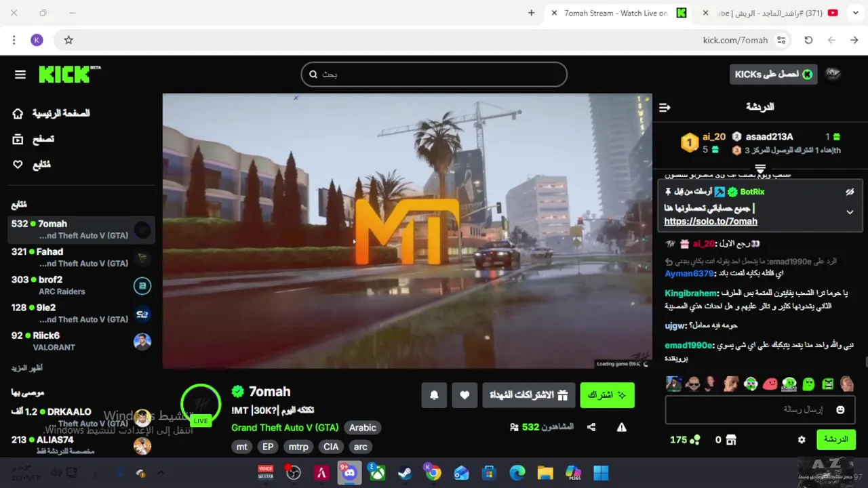Open Grand Theft Auto V (GTA) category link
Screen dimensions: 868x488
pyautogui.click(x=285, y=428)
